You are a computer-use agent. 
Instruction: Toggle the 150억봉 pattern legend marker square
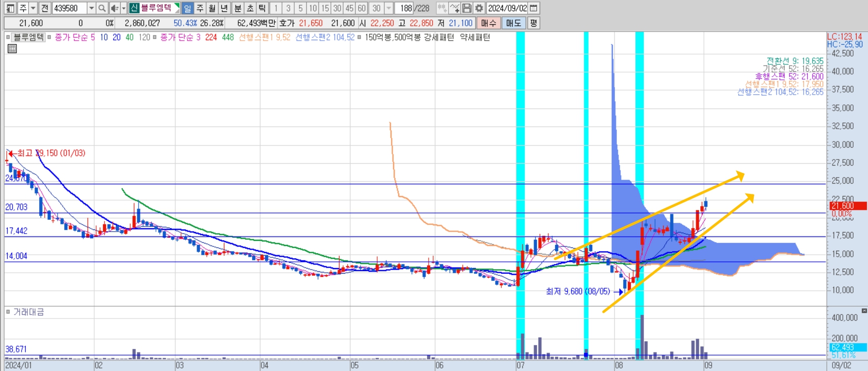pos(359,37)
